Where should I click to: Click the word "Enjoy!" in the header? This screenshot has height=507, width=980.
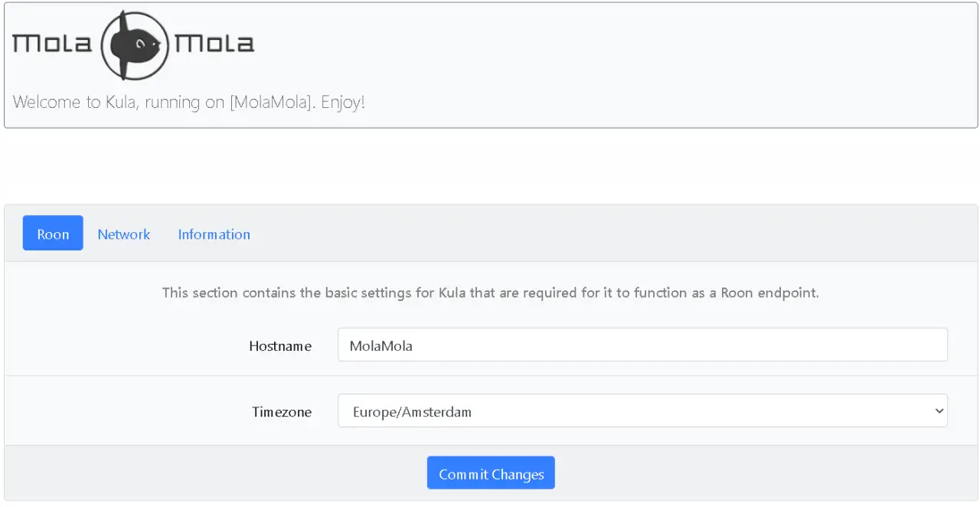[343, 102]
